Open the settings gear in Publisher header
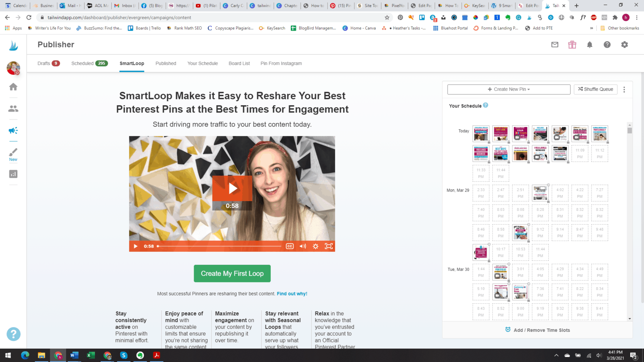This screenshot has height=362, width=644. point(624,45)
